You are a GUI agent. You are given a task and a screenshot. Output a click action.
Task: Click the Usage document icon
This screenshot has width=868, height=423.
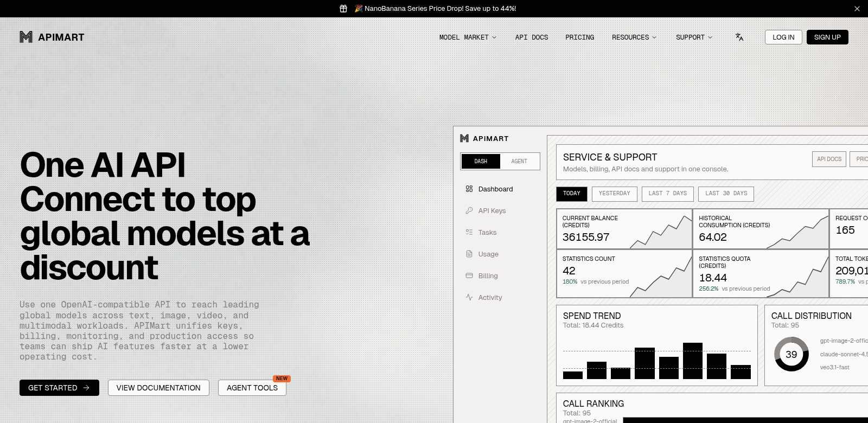coord(469,254)
